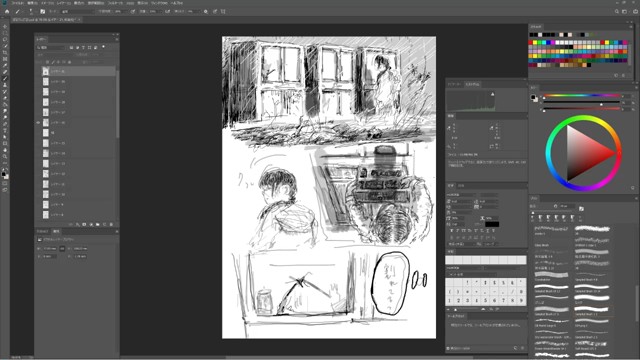Image resolution: width=640 pixels, height=360 pixels.
Task: Adjust the saturation slider in Color panel
Action: (581, 102)
